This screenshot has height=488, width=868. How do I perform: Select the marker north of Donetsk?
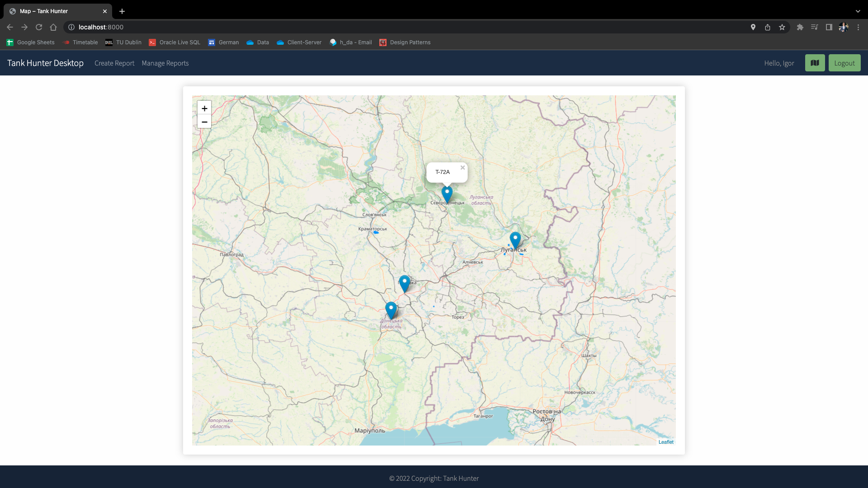click(x=405, y=284)
